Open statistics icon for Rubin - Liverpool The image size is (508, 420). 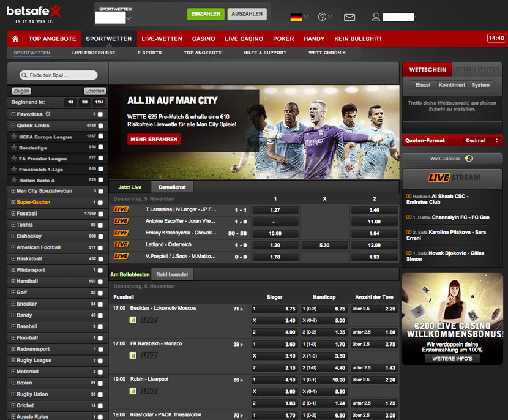coord(133,391)
